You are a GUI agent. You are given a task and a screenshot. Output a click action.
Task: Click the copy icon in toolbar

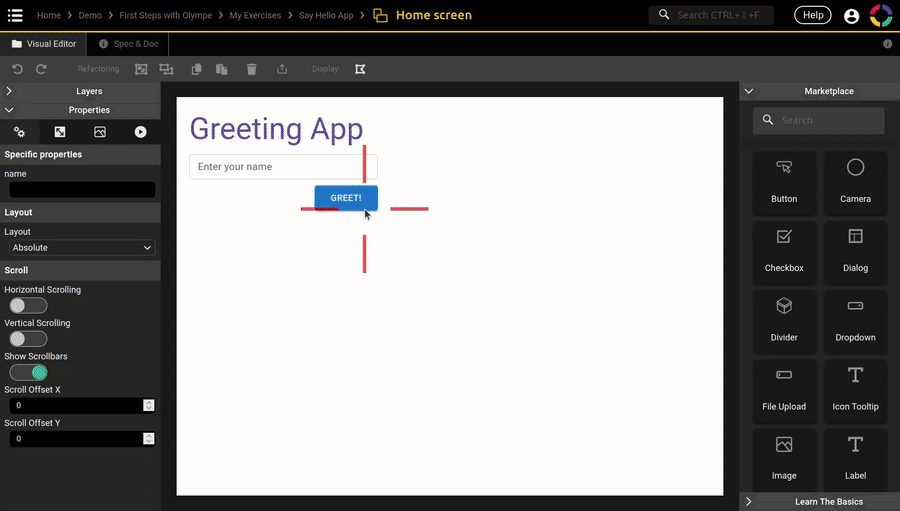pos(197,69)
